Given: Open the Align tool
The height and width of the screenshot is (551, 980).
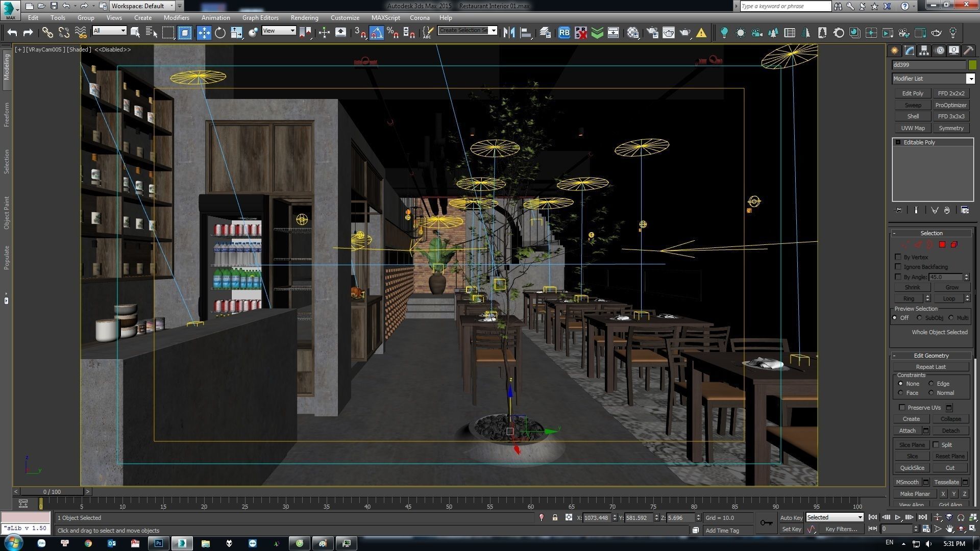Looking at the screenshot, I should [x=526, y=33].
